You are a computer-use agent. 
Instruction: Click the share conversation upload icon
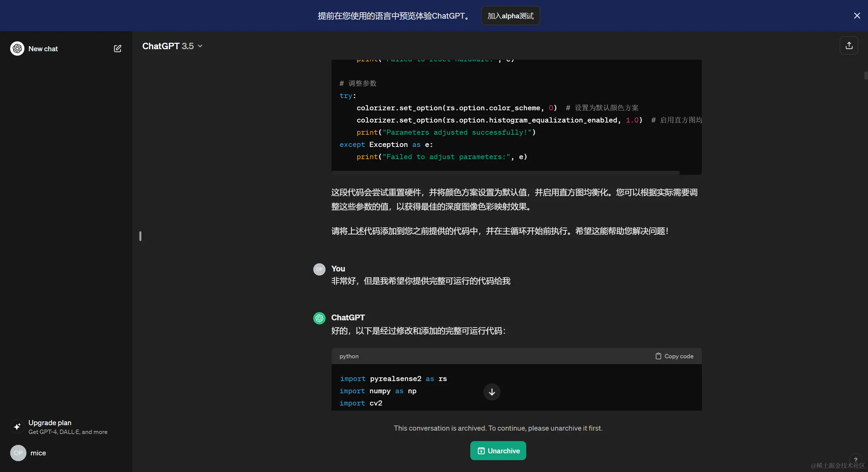[x=849, y=45]
